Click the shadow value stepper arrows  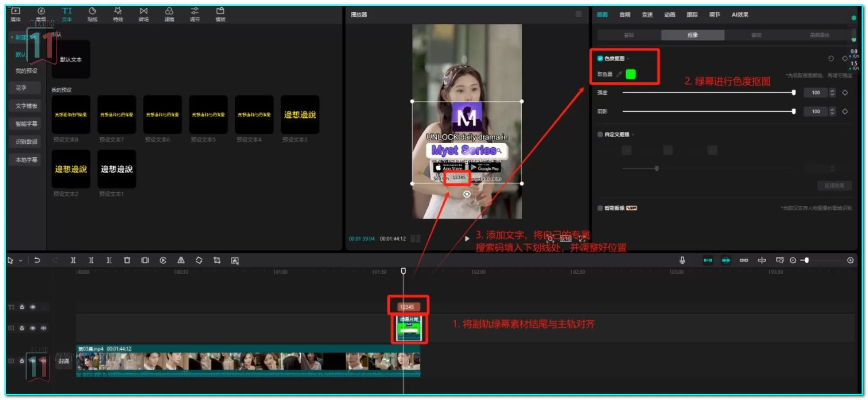pos(832,111)
